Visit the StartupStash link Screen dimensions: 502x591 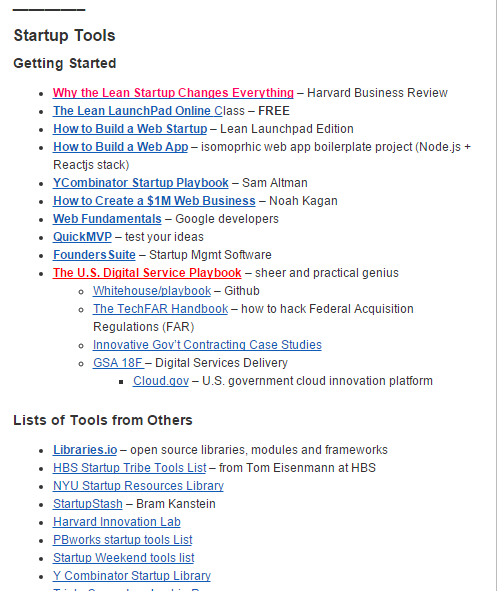pyautogui.click(x=88, y=504)
